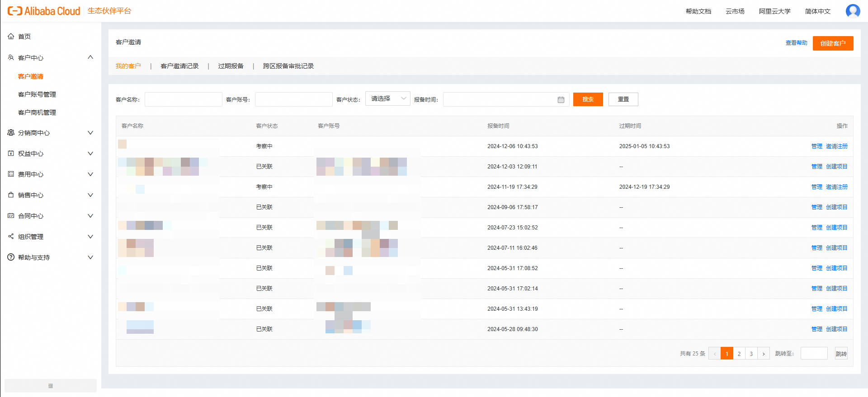The width and height of the screenshot is (868, 397).
Task: Switch to the 跨区报备审批记录 tab
Action: tap(288, 66)
